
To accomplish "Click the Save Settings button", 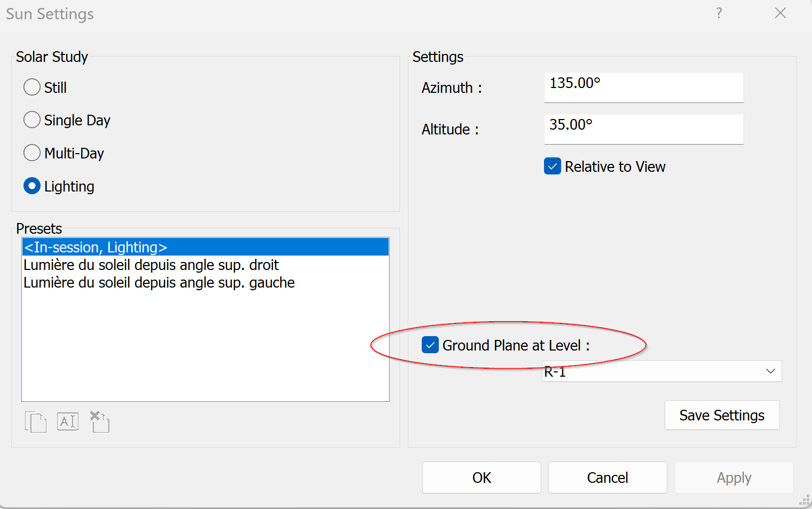I will point(722,415).
